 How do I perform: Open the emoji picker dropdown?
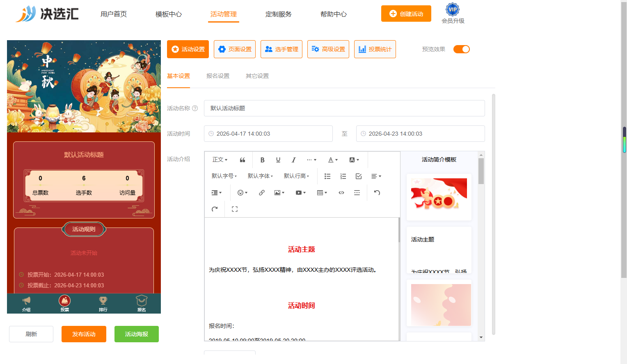243,193
